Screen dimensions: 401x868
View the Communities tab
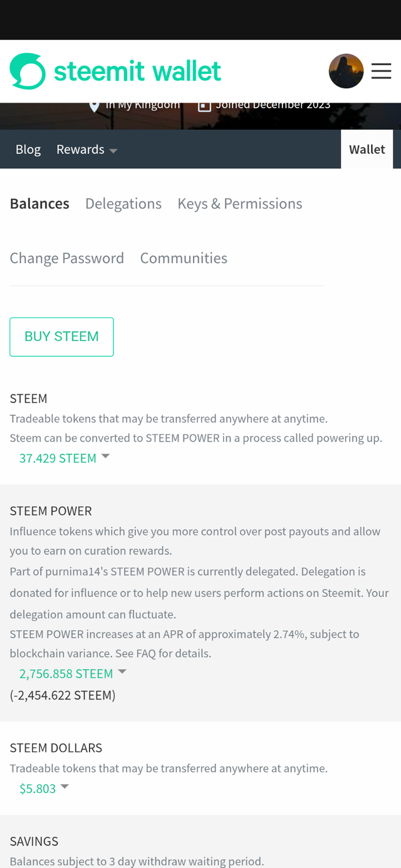184,258
